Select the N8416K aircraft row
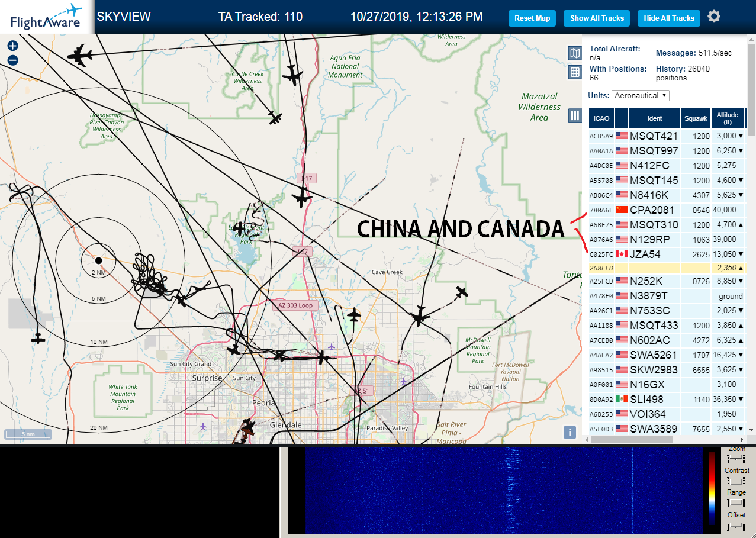756x538 pixels. click(667, 195)
